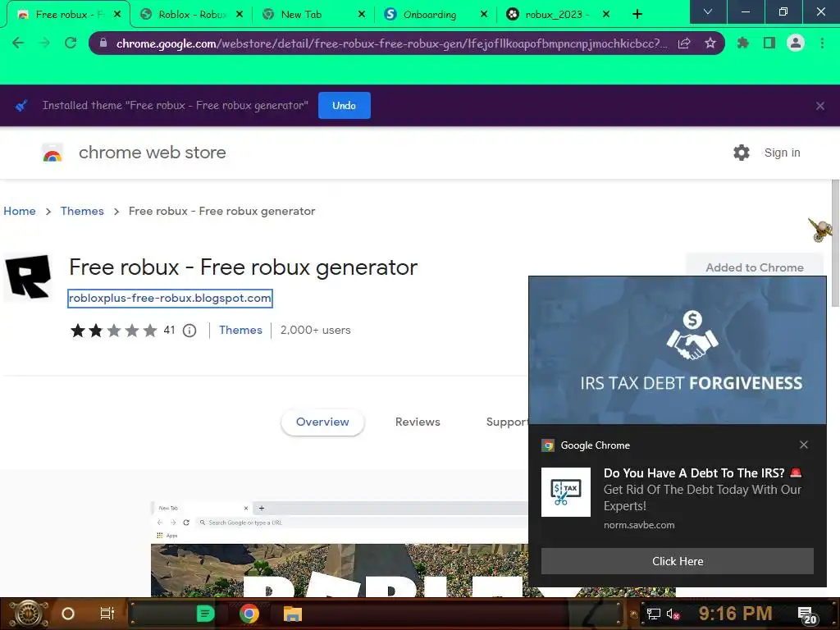The height and width of the screenshot is (630, 840).
Task: Click 2,000+ users text
Action: click(316, 330)
